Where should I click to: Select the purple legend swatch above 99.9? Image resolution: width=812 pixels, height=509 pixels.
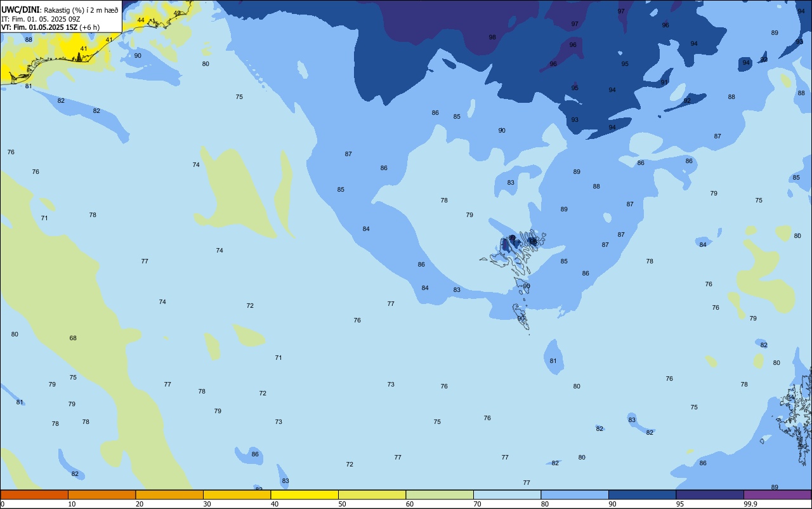tap(778, 494)
